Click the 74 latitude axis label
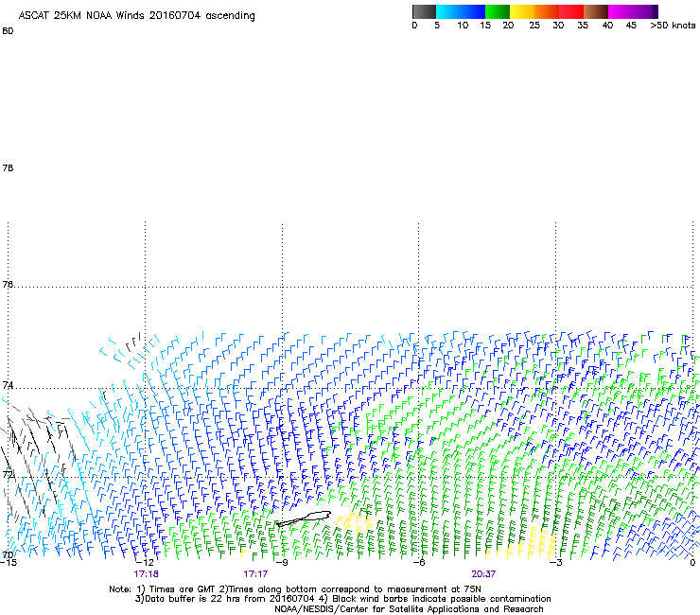The height and width of the screenshot is (615, 700). click(8, 385)
